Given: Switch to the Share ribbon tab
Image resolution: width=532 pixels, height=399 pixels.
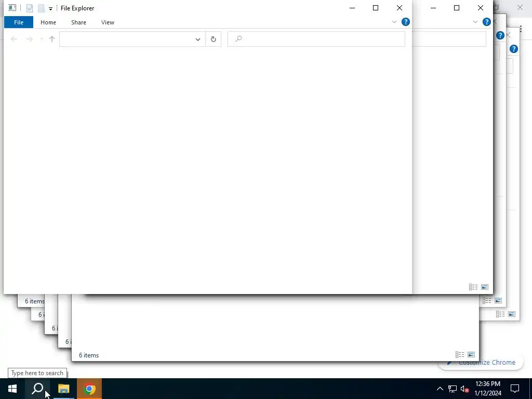Looking at the screenshot, I should pyautogui.click(x=78, y=22).
